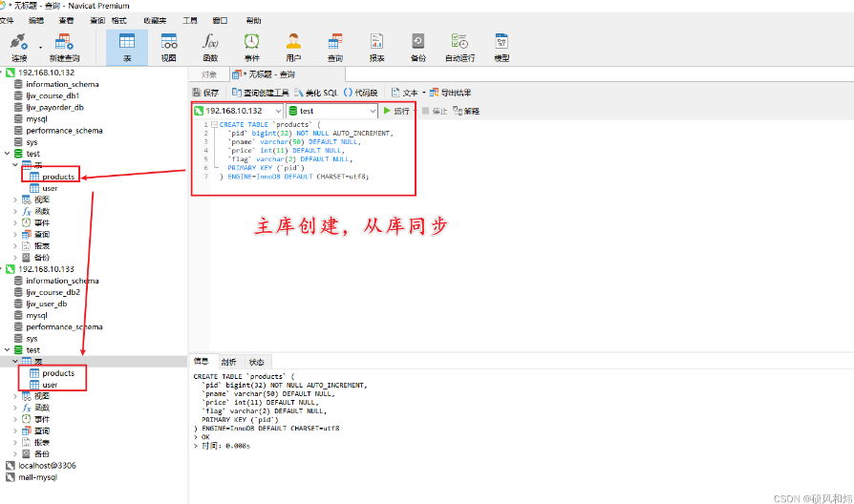Open the File (文件) menu

[x=7, y=21]
